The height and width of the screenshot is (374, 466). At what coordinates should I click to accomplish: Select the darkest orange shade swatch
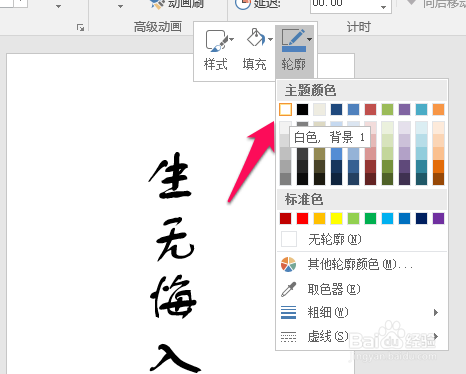(439, 179)
